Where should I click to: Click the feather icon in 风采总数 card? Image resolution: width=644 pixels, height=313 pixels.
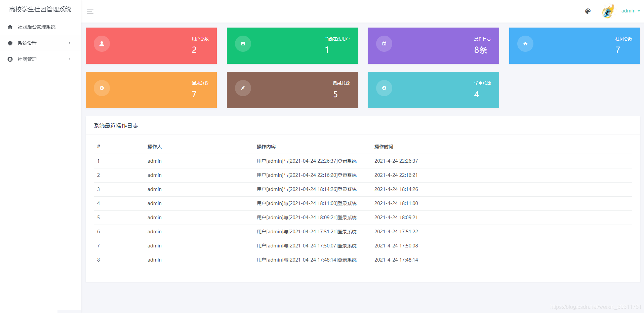[x=243, y=88]
